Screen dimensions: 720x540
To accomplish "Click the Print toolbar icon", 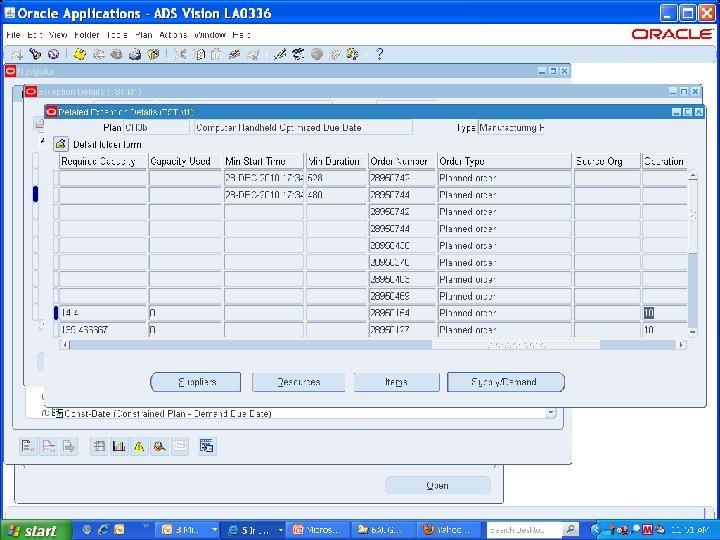I will click(x=135, y=55).
